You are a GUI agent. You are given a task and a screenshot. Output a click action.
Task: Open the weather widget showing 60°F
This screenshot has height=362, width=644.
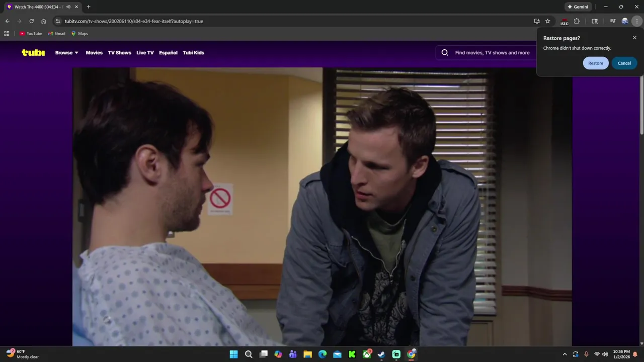point(23,354)
